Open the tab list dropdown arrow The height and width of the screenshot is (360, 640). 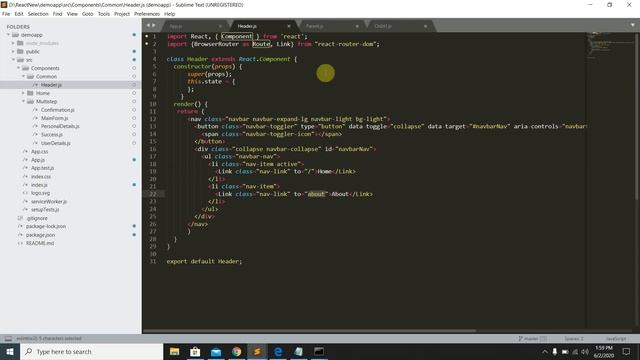click(633, 25)
